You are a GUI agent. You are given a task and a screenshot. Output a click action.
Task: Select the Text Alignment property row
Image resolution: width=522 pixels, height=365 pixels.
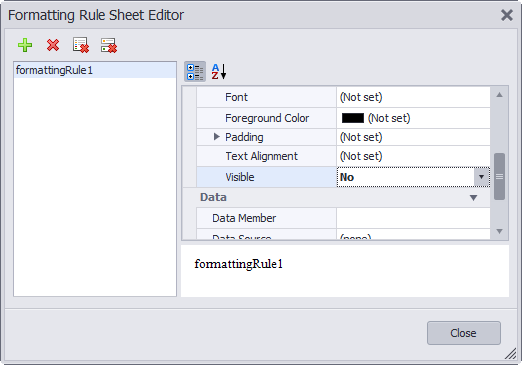(x=343, y=156)
